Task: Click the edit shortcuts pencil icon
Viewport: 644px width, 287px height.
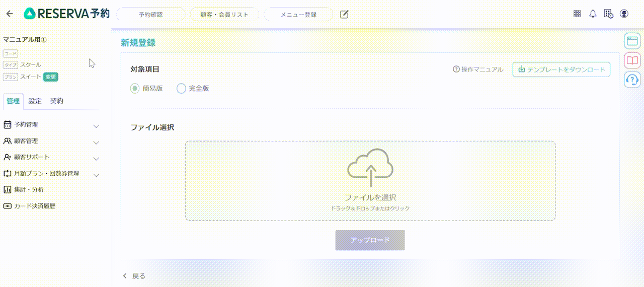Action: (344, 14)
